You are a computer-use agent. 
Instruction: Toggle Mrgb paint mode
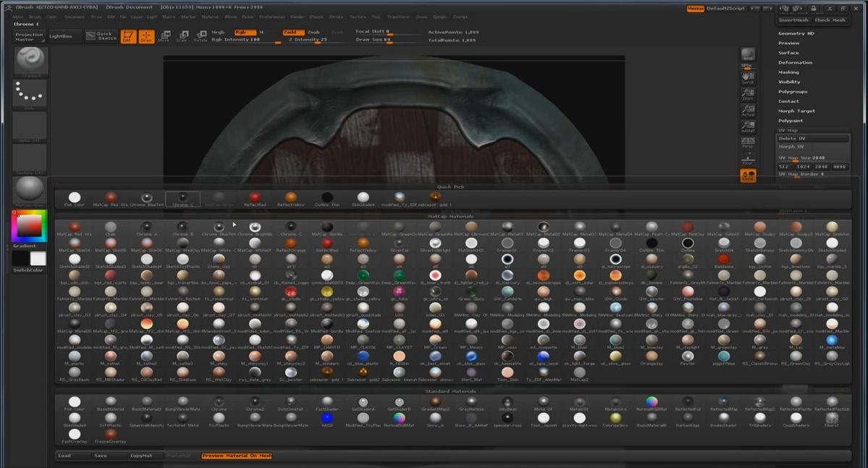pos(218,32)
